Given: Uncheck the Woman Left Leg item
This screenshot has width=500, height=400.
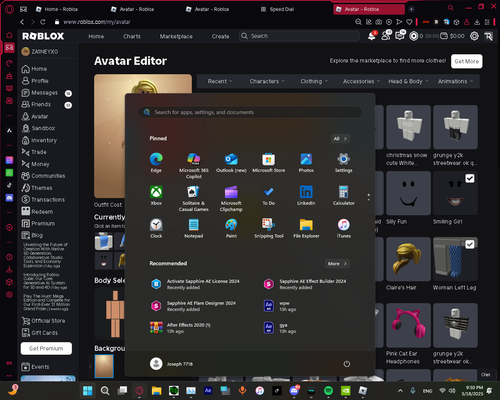Looking at the screenshot, I should [470, 245].
